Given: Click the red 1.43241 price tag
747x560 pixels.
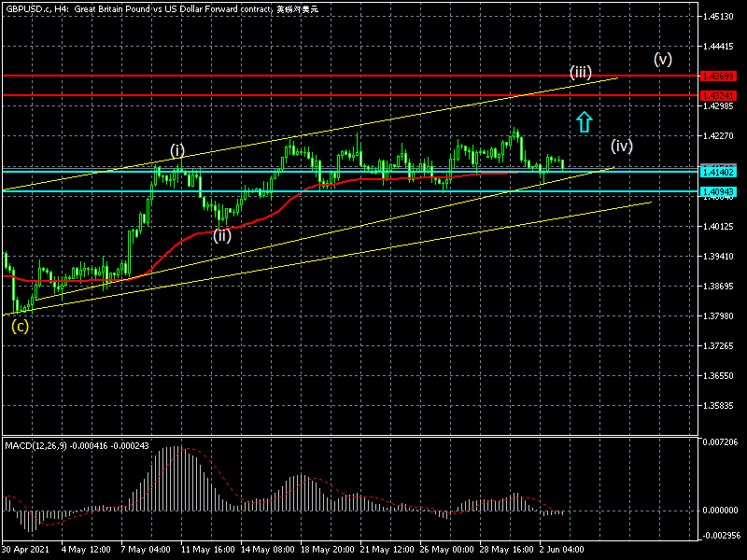Looking at the screenshot, I should (x=721, y=95).
